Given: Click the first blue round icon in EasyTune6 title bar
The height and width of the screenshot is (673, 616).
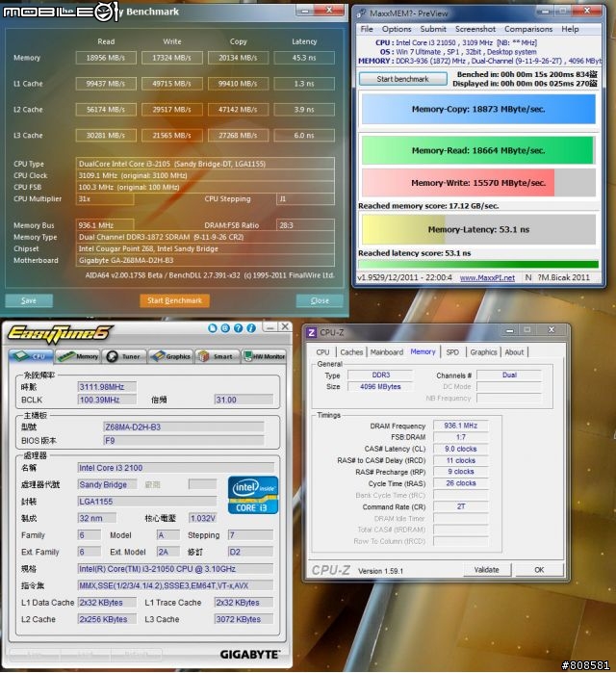Looking at the screenshot, I should (213, 328).
